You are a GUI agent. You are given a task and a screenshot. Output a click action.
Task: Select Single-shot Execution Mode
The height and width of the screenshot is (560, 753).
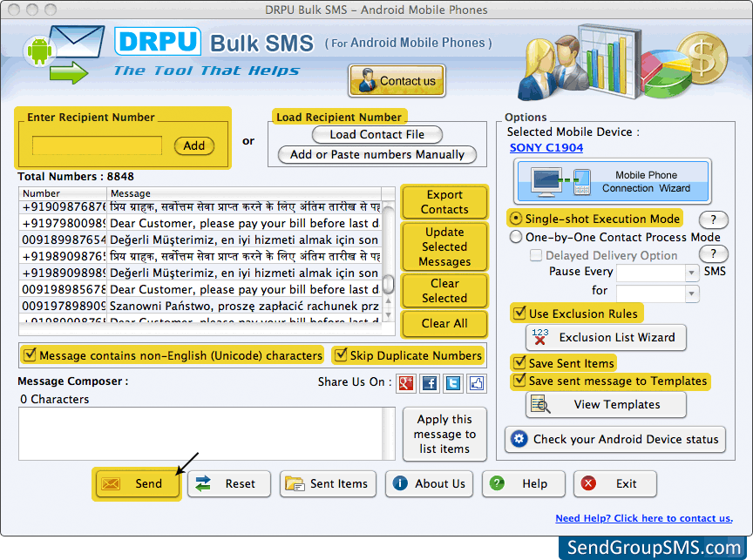[x=515, y=219]
